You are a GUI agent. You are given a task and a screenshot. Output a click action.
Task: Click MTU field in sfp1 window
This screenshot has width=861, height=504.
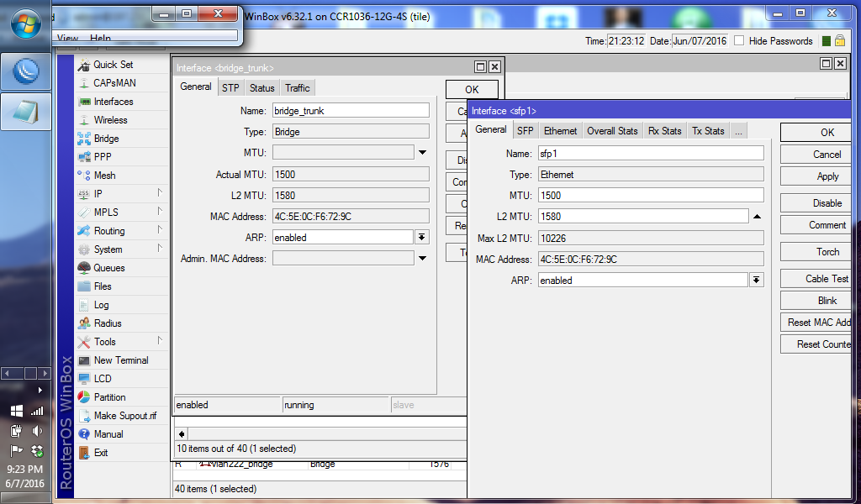click(651, 196)
